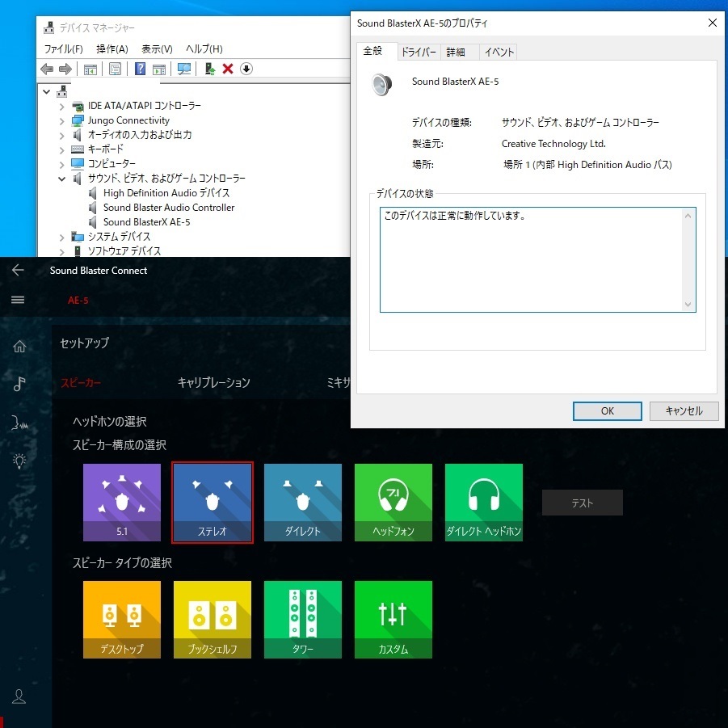This screenshot has height=728, width=728.
Task: Open the 表示(V) menu
Action: pos(157,48)
